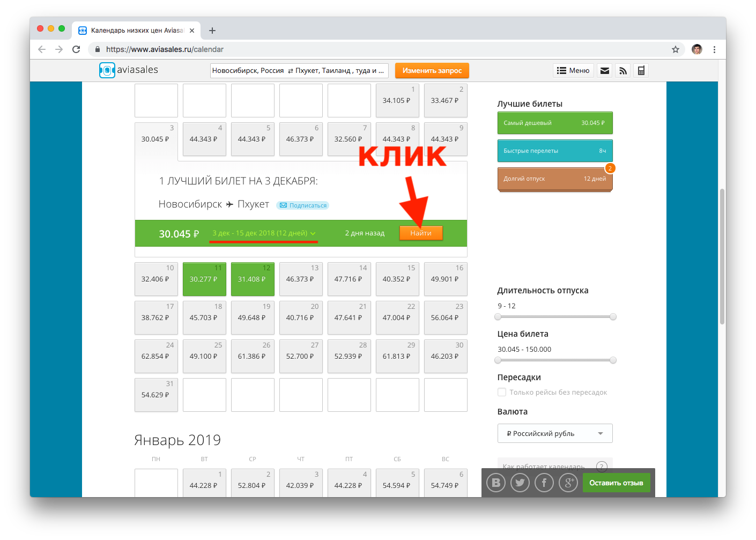Open the Меню menu
The width and height of the screenshot is (756, 540).
pyautogui.click(x=573, y=71)
